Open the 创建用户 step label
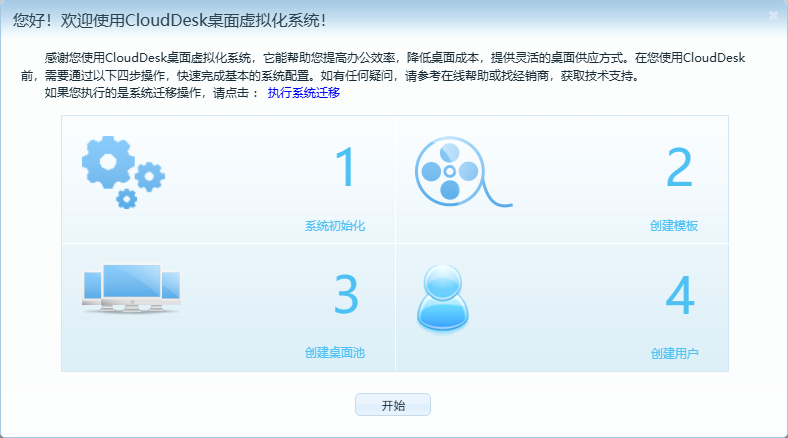This screenshot has width=788, height=438. tap(674, 354)
